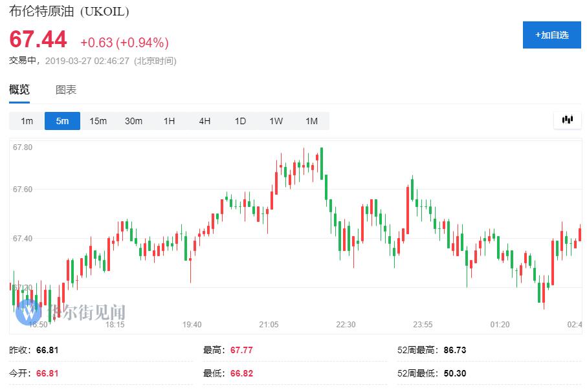This screenshot has width=587, height=392.
Task: Show the daily 1D chart
Action: 240,121
